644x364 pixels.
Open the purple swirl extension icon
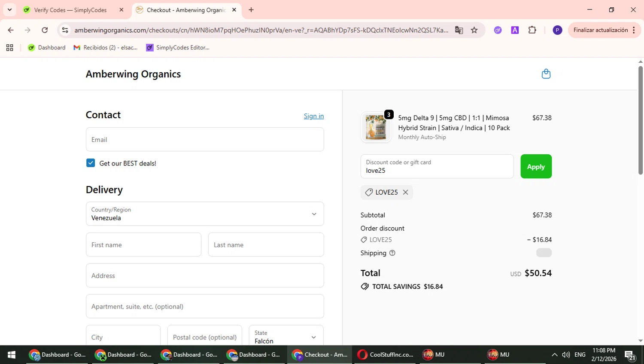(498, 30)
